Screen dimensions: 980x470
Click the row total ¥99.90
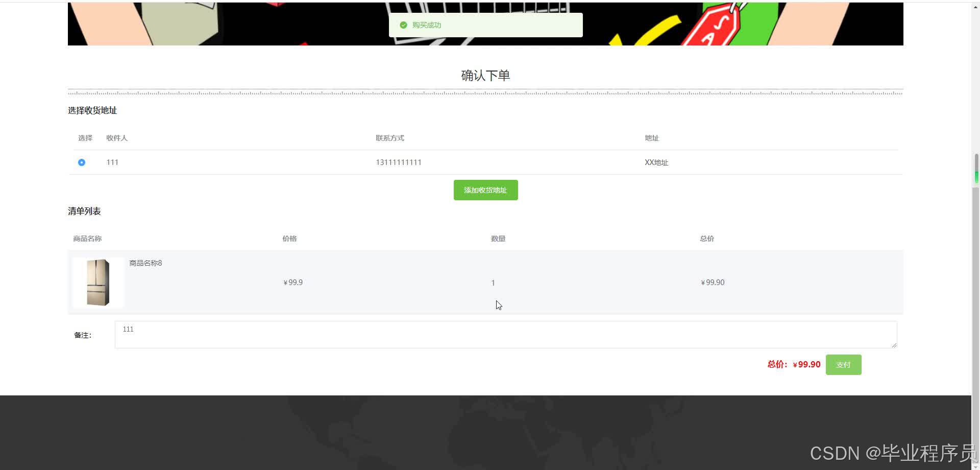point(713,283)
